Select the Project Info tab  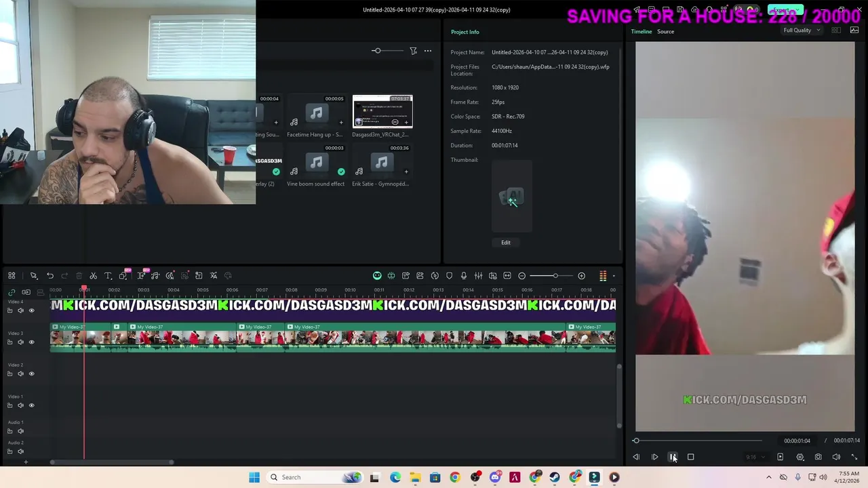pos(465,32)
